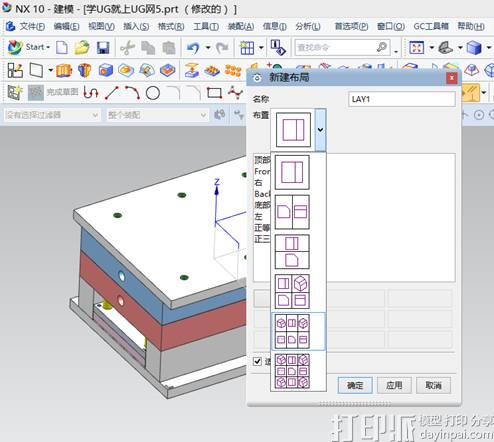Click the 确定 button
494x442 pixels.
coord(355,385)
